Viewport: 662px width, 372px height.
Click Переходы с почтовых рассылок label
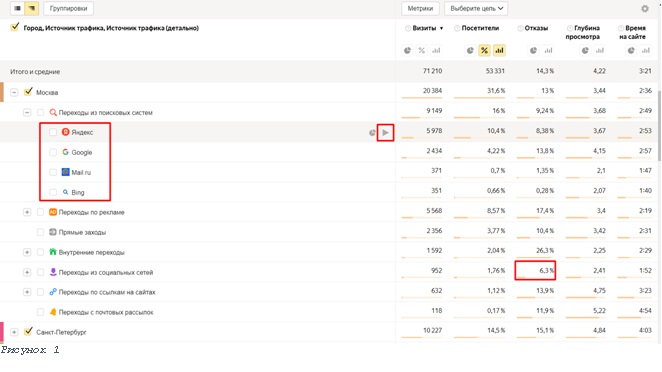coord(106,312)
